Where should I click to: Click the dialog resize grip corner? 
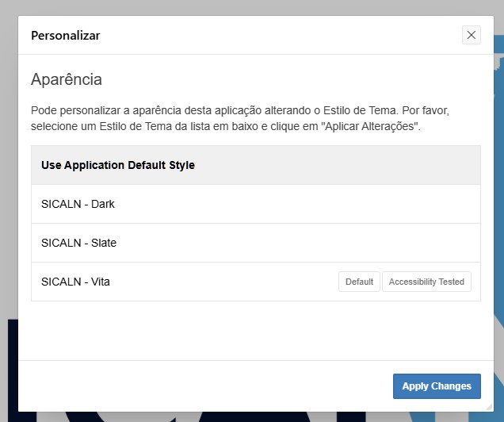click(x=488, y=406)
